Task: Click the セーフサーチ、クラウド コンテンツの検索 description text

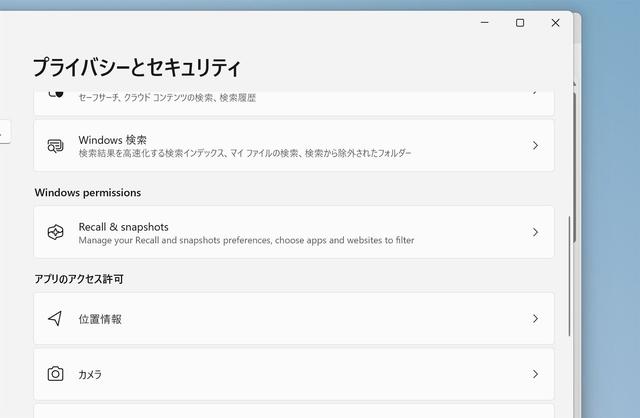Action: point(167,98)
